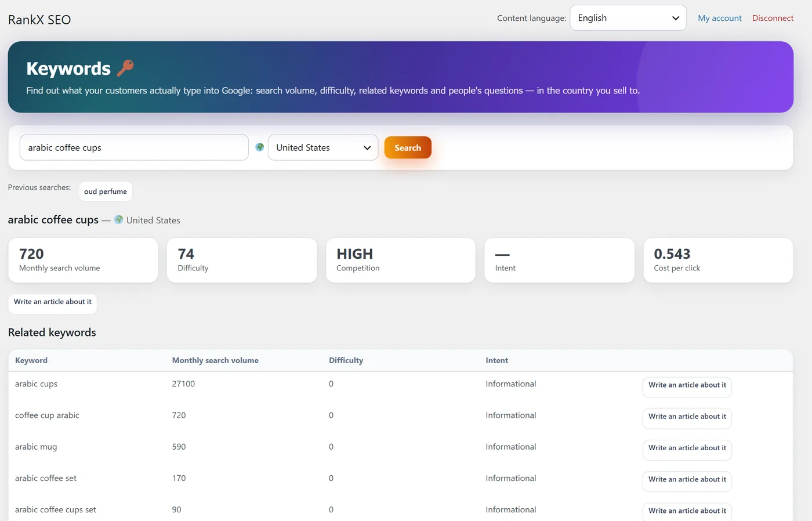Select the 'oud perfume' previous search chip
Image resolution: width=812 pixels, height=521 pixels.
pos(106,191)
